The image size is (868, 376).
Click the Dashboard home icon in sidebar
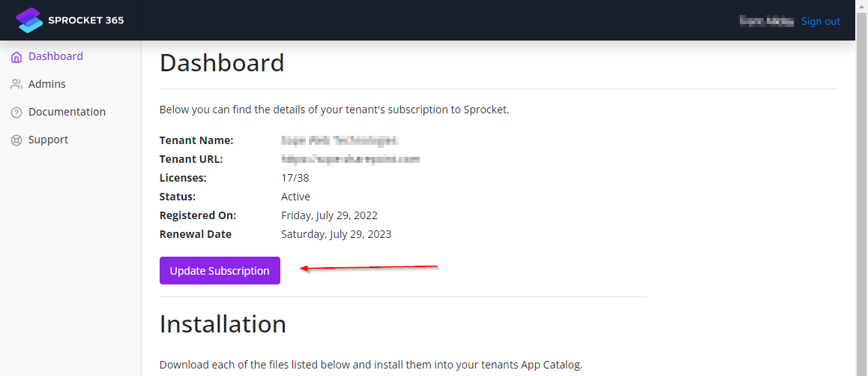pyautogui.click(x=16, y=57)
